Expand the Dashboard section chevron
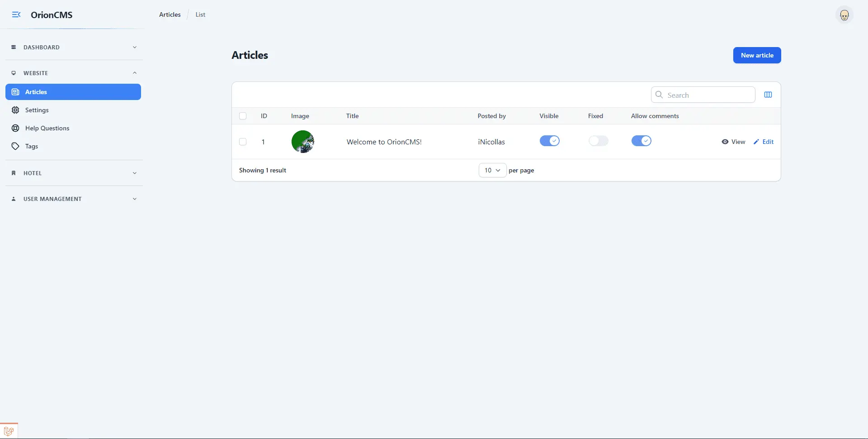The image size is (868, 439). [135, 47]
